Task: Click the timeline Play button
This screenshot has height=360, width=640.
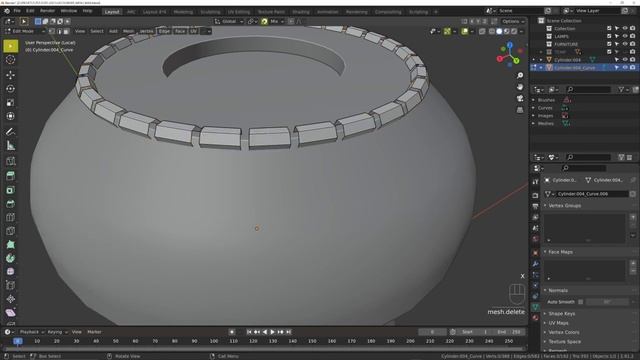Action: (273, 332)
